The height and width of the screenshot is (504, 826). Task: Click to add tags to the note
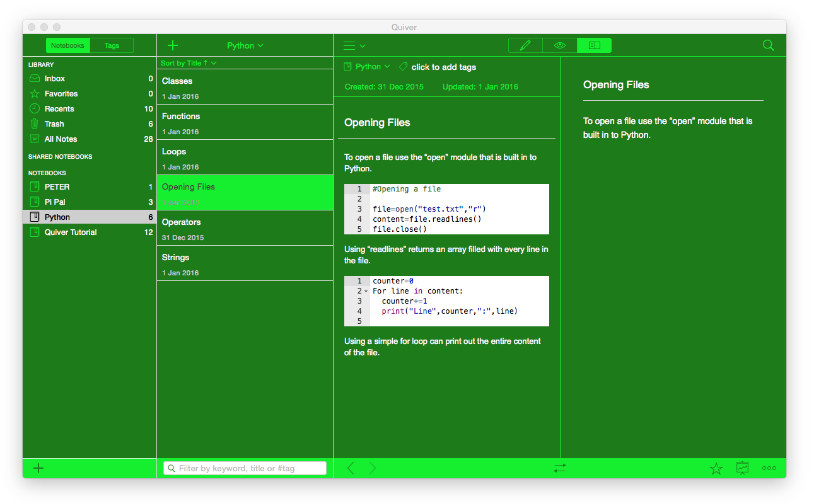point(444,67)
